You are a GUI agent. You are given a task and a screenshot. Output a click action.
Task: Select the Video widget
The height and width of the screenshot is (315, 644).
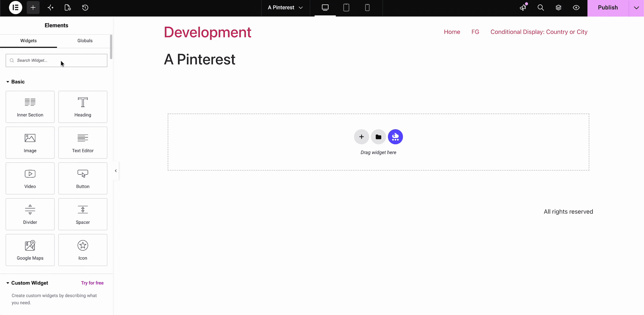pyautogui.click(x=30, y=178)
